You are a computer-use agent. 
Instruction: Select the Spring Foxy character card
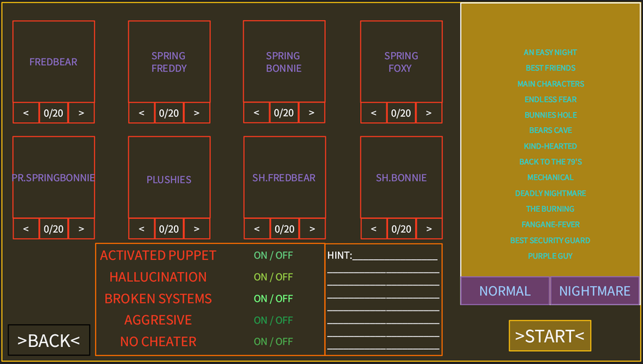[x=402, y=61]
